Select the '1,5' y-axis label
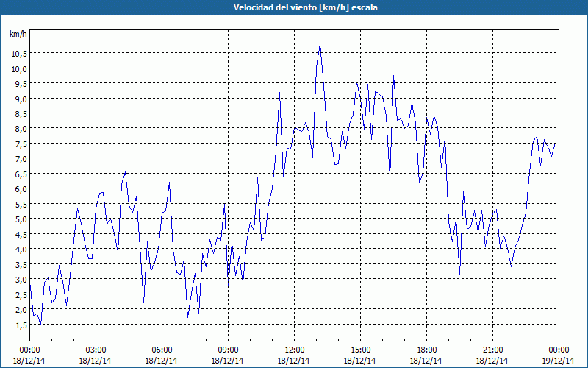588x368 pixels. [x=21, y=325]
